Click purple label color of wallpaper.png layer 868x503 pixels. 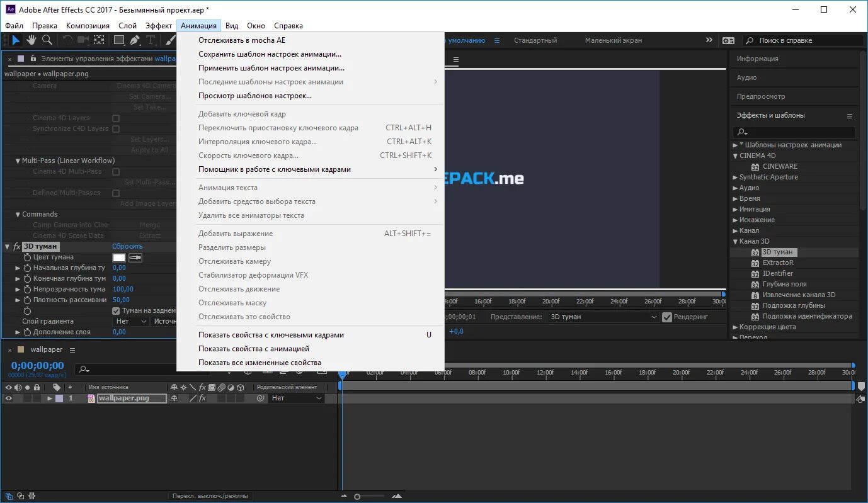coord(59,398)
